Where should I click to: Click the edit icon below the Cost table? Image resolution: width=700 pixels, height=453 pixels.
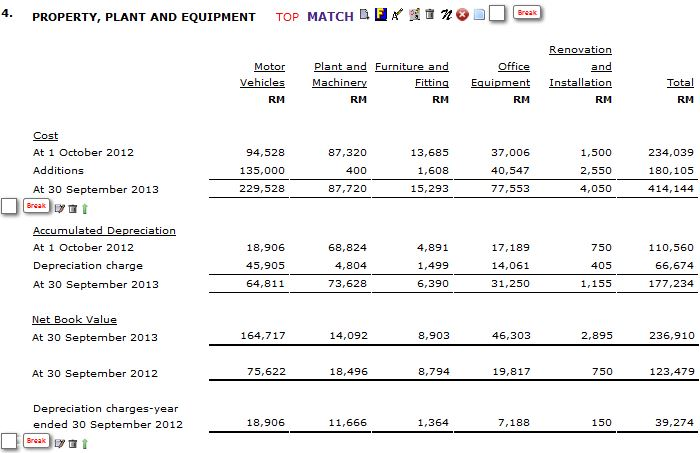pyautogui.click(x=59, y=207)
